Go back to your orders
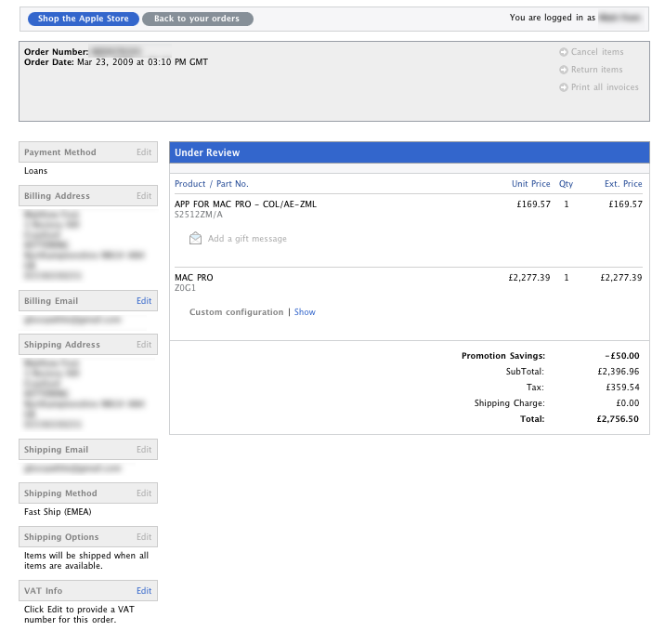 197,19
